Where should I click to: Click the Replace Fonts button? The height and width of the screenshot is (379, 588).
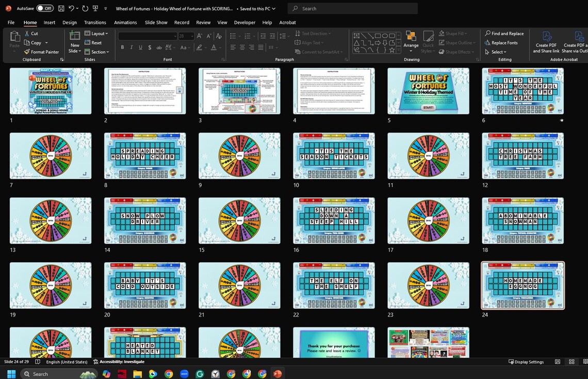503,42
